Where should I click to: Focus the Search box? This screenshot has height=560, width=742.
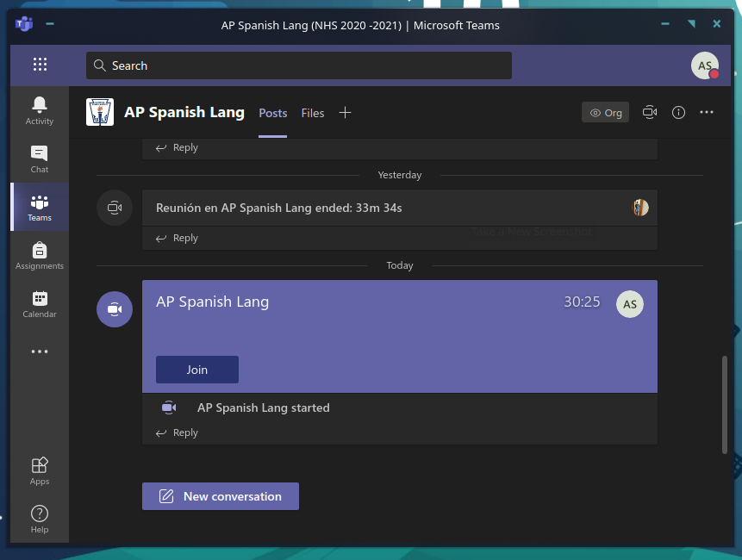[298, 65]
